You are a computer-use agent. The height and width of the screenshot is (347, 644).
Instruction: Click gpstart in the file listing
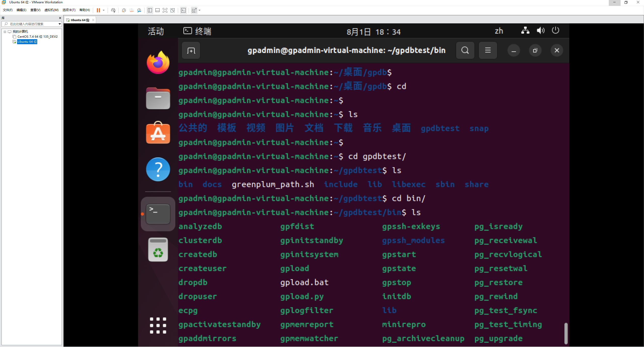(399, 254)
